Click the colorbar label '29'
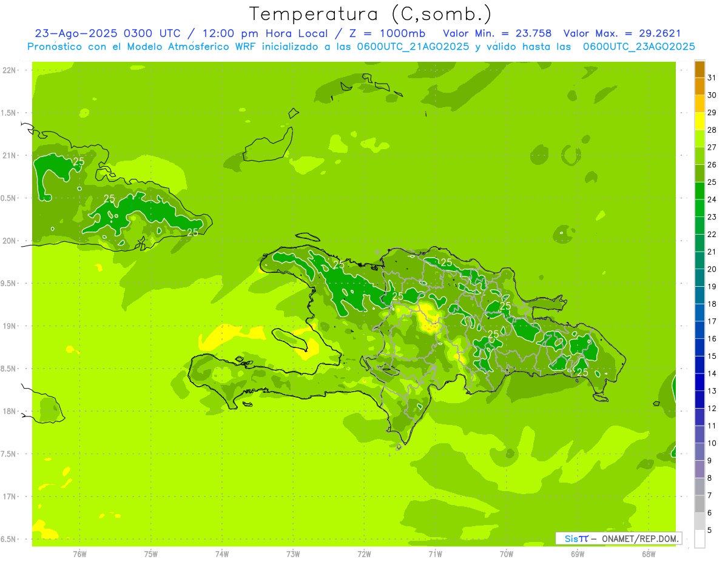This screenshot has height=562, width=728. [712, 112]
